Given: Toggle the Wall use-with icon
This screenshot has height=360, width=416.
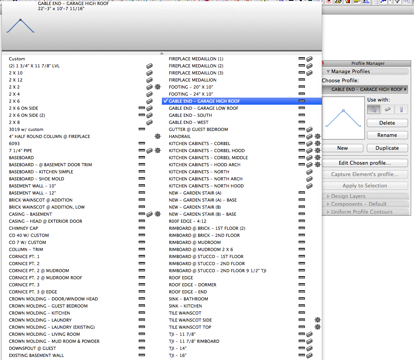Looking at the screenshot, I should coord(373,109).
